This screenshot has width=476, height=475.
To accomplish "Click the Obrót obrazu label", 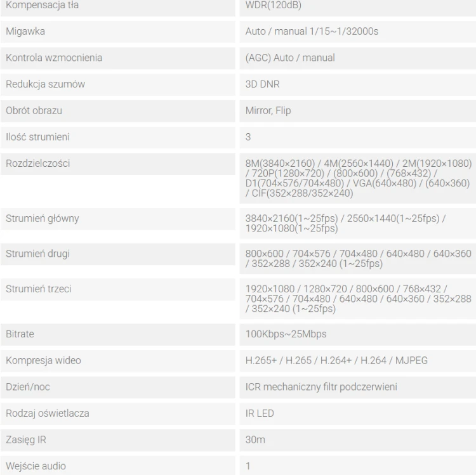I will 34,111.
